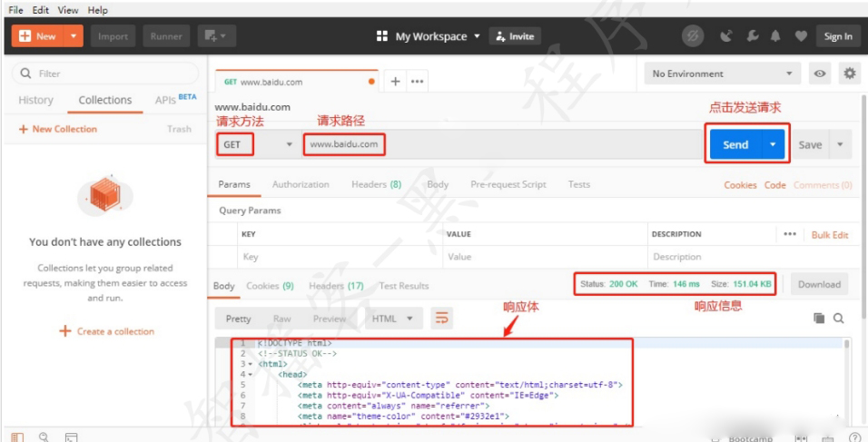Screen dimensions: 868x442
Task: Open the Send dropdown arrow
Action: coord(774,144)
